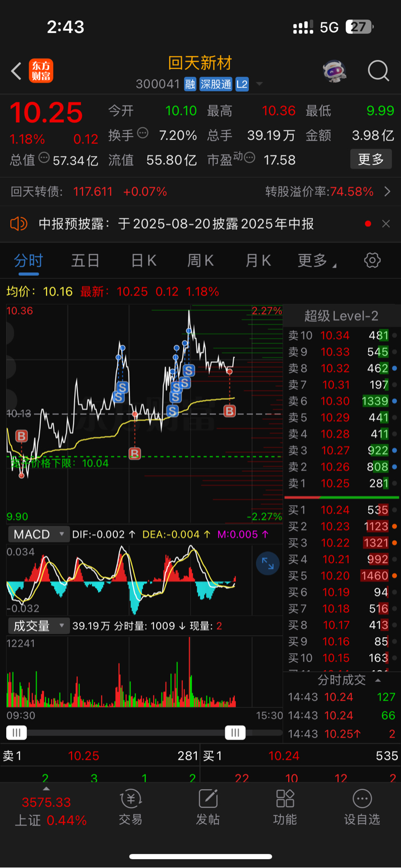Open 中报预披露 announcement text
Image resolution: width=401 pixels, height=868 pixels.
click(176, 224)
